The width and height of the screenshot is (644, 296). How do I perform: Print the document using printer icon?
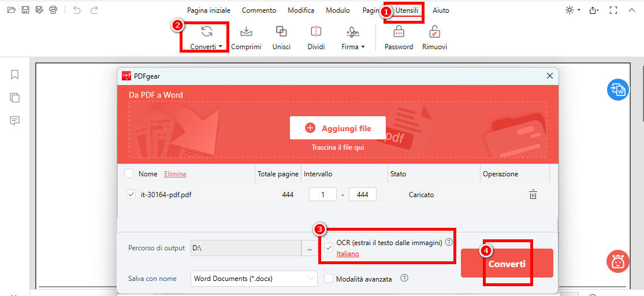53,10
